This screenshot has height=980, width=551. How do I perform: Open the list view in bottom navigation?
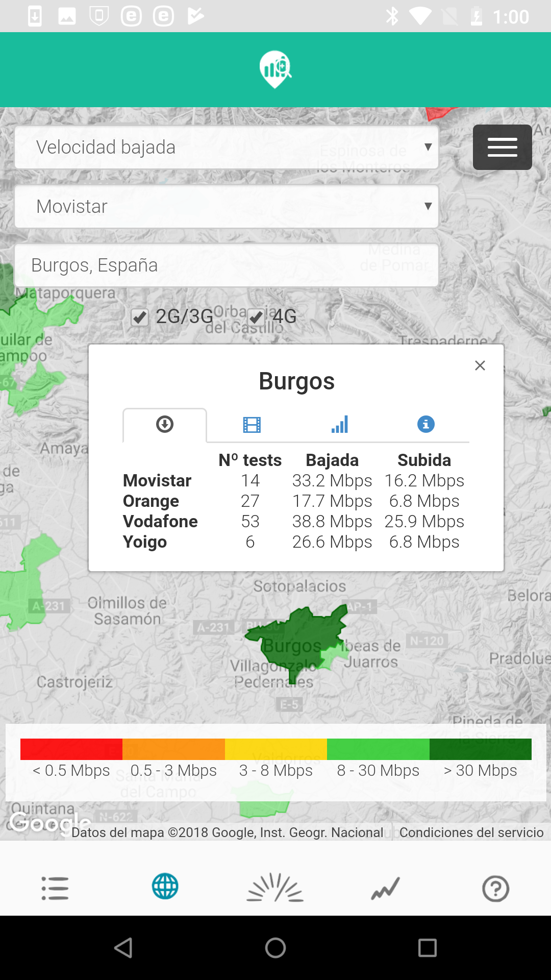(x=55, y=888)
